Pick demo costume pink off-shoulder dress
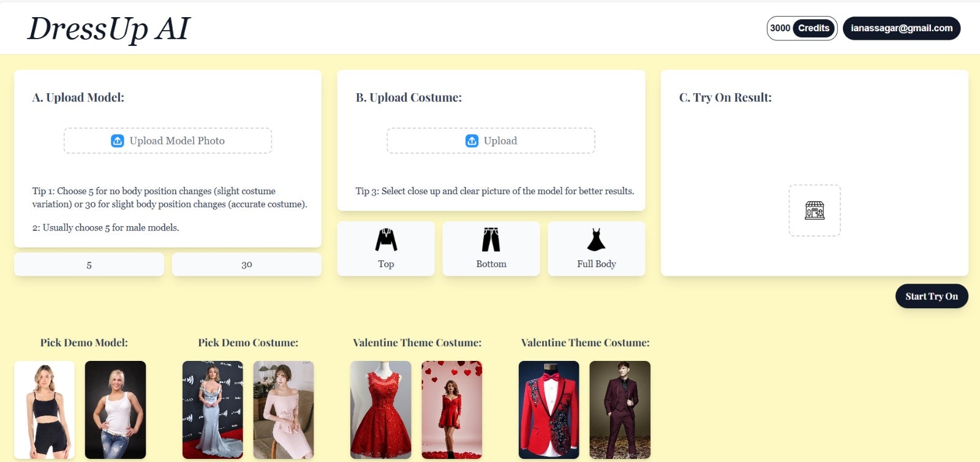Viewport: 980px width, 462px height. 284,410
